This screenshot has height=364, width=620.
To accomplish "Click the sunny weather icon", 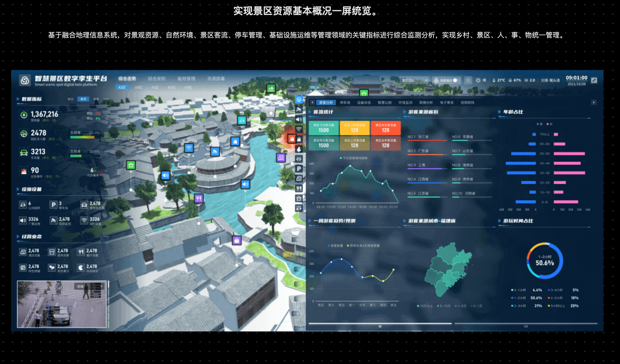I will click(x=478, y=80).
